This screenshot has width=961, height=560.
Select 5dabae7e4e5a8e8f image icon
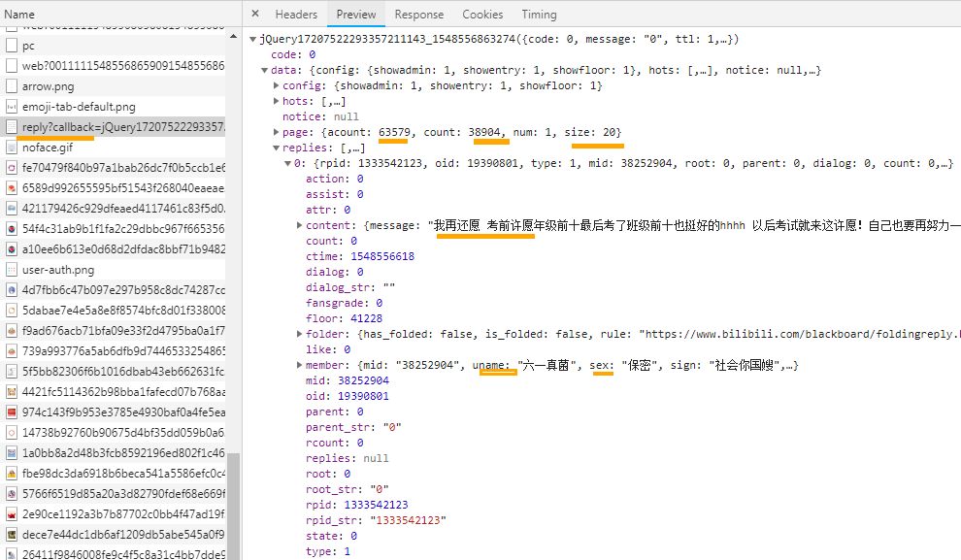(x=11, y=310)
